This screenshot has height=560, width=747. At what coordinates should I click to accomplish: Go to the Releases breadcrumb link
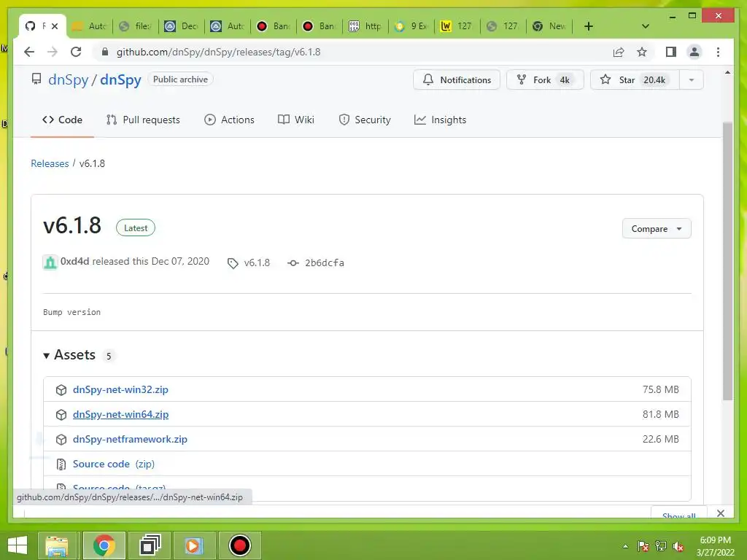(50, 163)
